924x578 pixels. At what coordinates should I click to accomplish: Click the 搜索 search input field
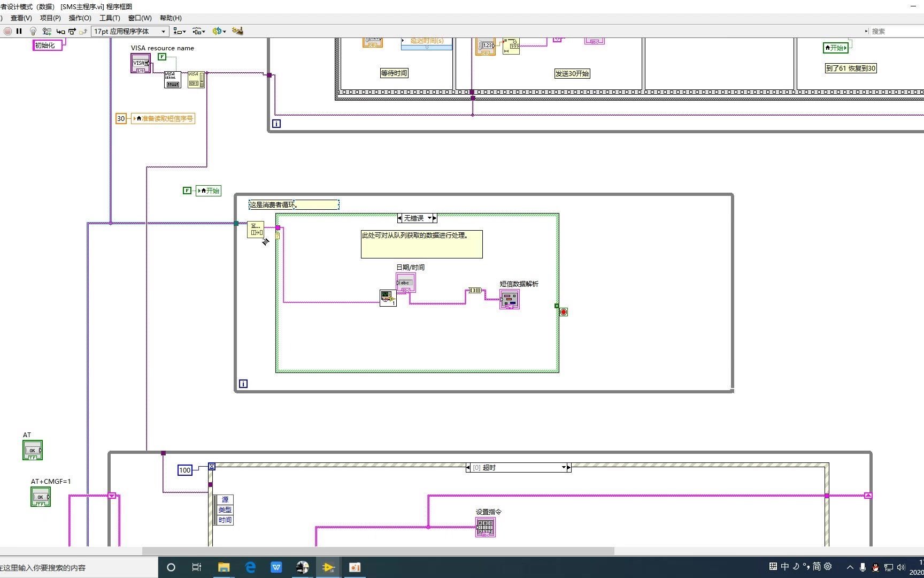coord(896,31)
